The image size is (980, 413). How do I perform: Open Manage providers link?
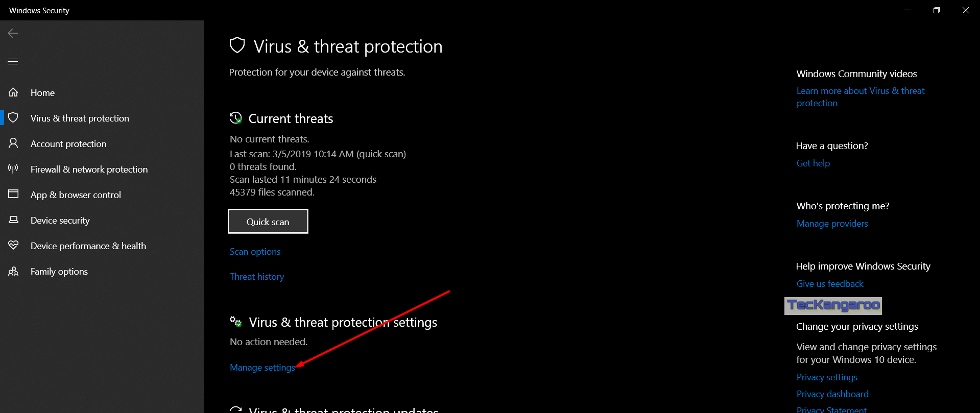point(832,224)
